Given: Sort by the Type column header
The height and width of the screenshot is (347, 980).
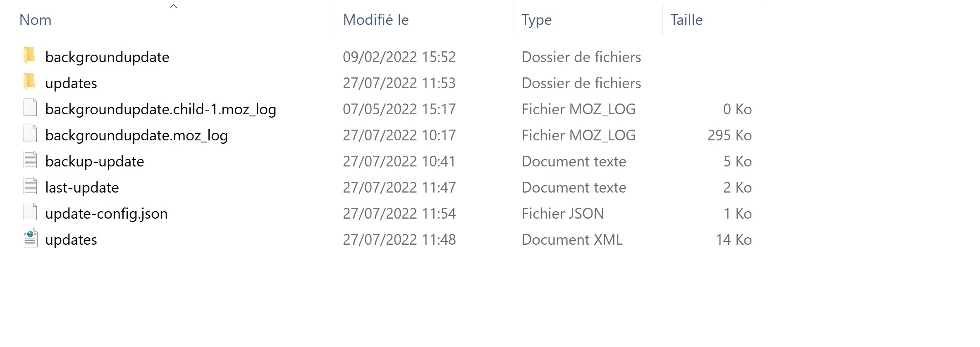Looking at the screenshot, I should coord(536,20).
